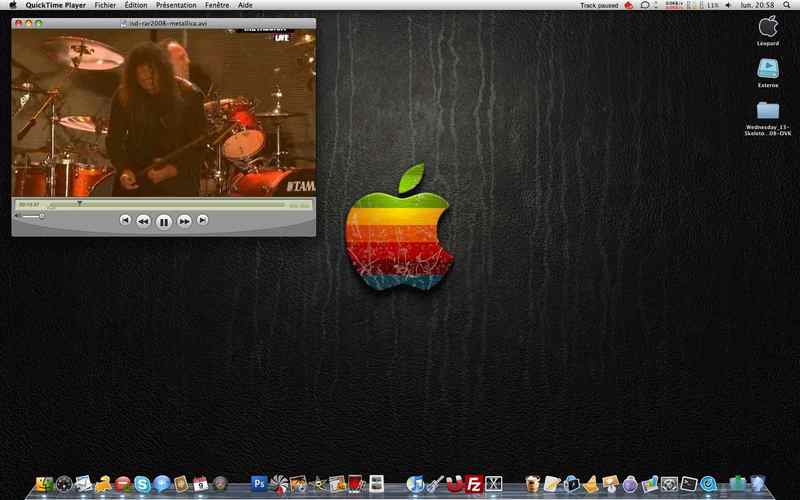Open the pinwheel icon app in Dock
The height and width of the screenshot is (500, 800).
279,484
